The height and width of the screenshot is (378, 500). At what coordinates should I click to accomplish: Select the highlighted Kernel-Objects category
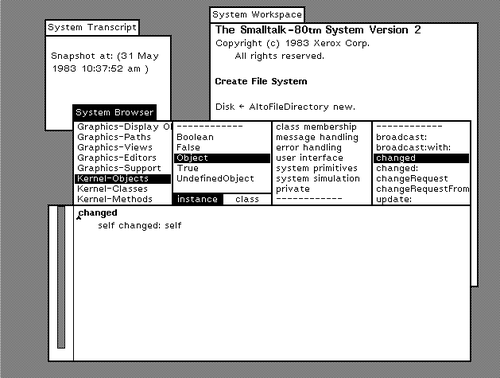coord(123,179)
